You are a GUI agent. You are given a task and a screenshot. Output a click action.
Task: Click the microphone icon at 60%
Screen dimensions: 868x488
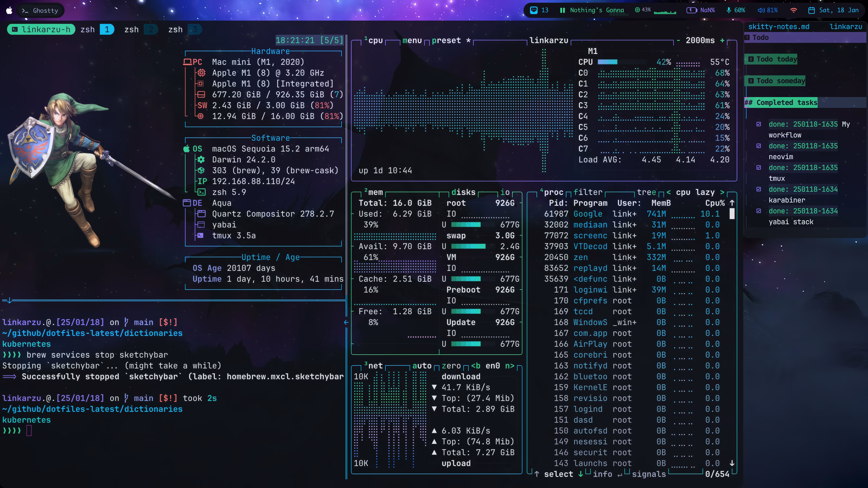pyautogui.click(x=729, y=10)
